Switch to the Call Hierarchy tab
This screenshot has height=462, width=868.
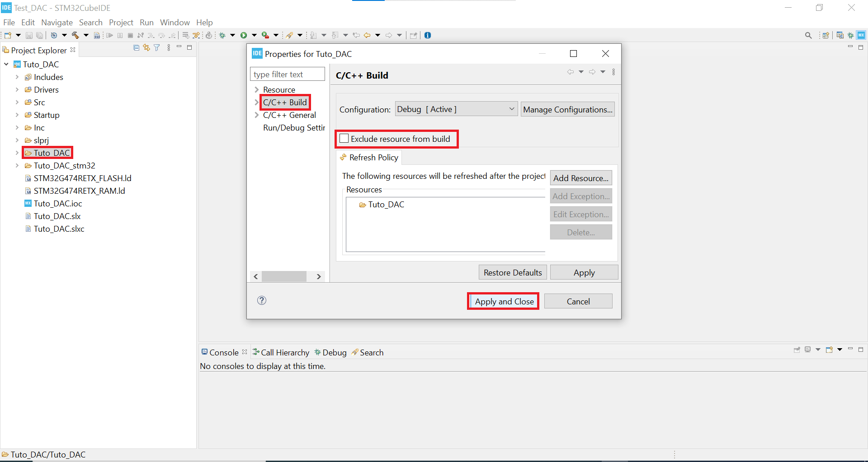[281, 352]
